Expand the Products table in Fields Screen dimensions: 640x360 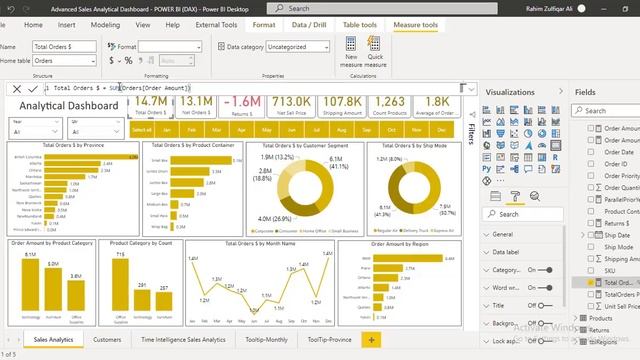pos(576,318)
